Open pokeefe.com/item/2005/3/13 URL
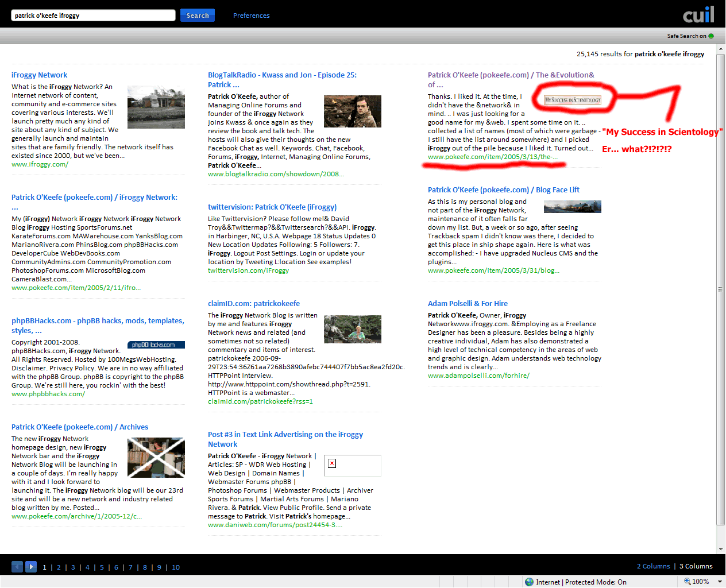This screenshot has height=588, width=726. (x=493, y=157)
